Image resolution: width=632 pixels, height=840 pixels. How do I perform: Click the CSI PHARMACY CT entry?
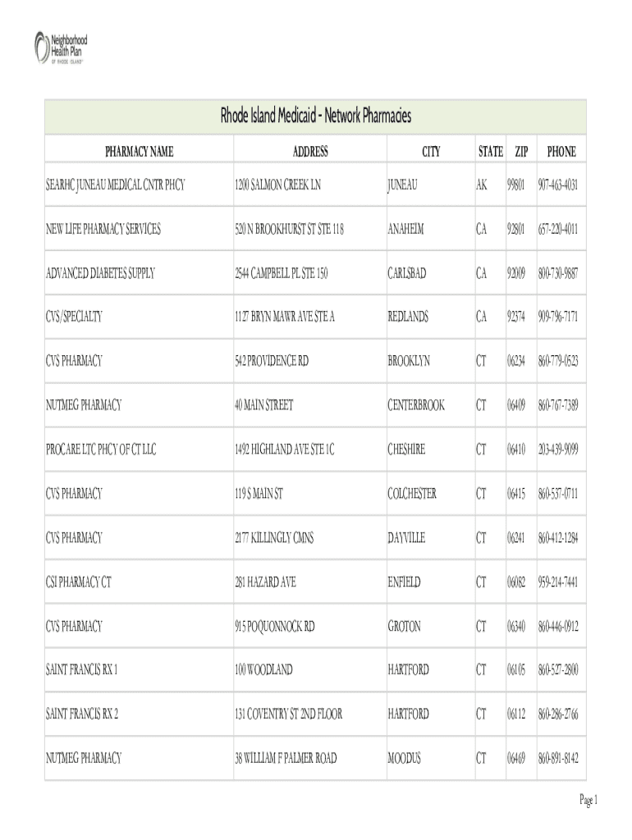(x=78, y=582)
